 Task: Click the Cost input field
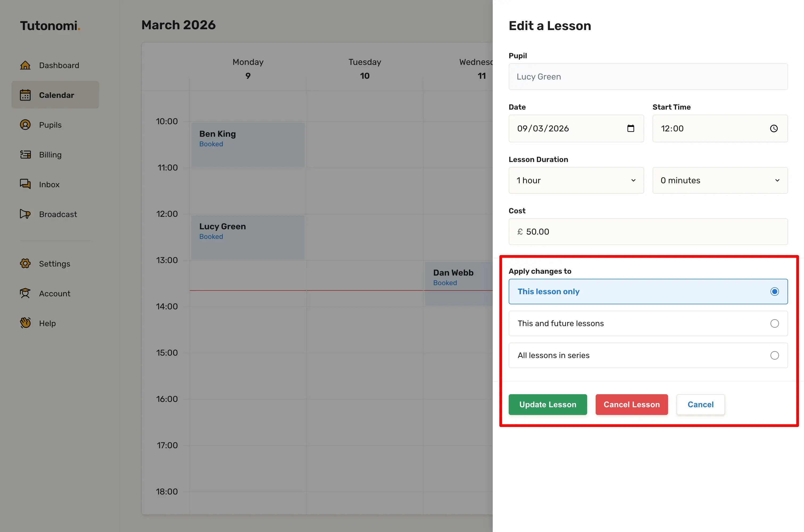click(x=648, y=232)
